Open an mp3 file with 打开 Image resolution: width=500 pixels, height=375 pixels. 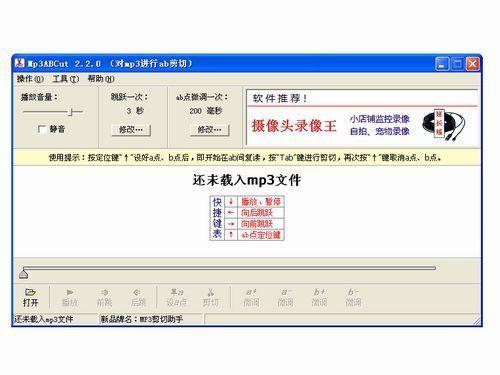pyautogui.click(x=30, y=297)
